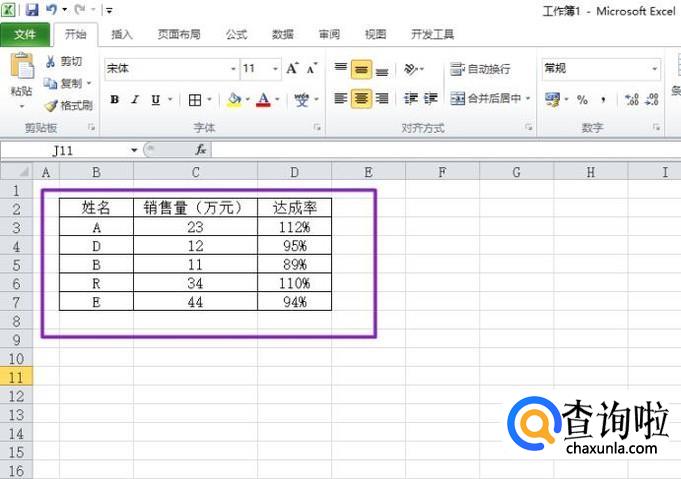Viewport: 681px width, 479px height.
Task: Open the Underline style dropdown arrow
Action: tap(170, 99)
